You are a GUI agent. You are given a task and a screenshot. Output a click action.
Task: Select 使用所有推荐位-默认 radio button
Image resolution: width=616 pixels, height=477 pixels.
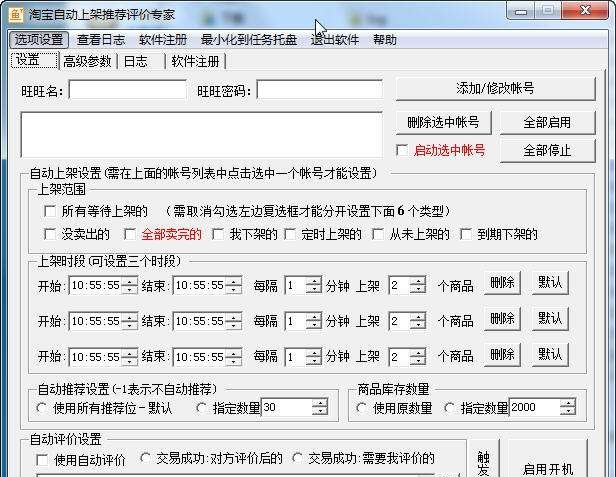(x=41, y=408)
